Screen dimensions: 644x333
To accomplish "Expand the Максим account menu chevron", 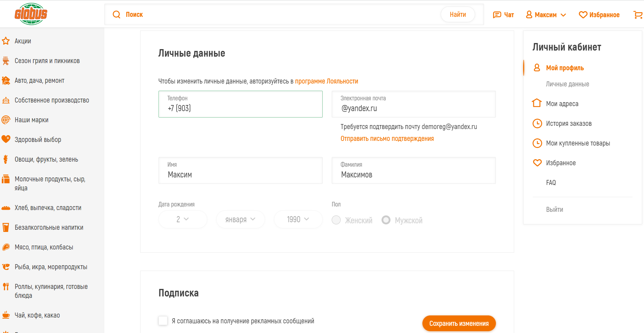I will pyautogui.click(x=563, y=15).
